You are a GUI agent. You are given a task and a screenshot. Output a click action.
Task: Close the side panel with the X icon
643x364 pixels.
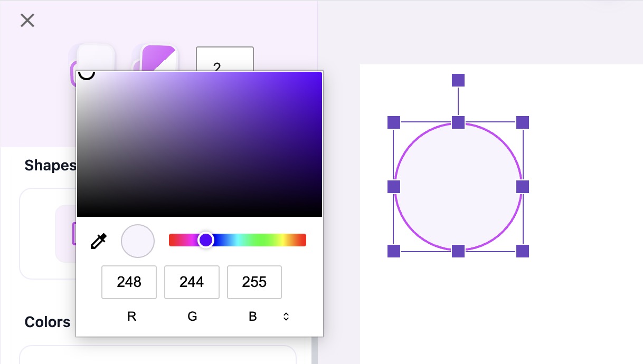tap(27, 21)
